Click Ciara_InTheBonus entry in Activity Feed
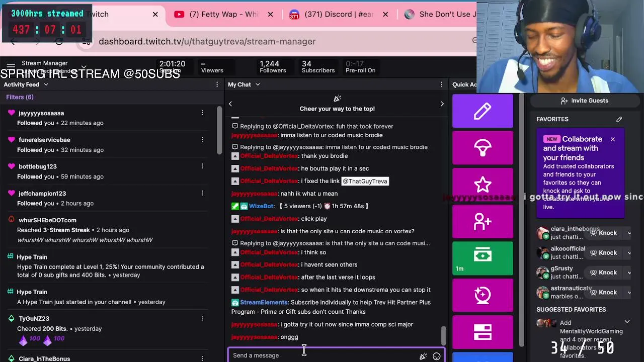The image size is (644, 362). (x=44, y=358)
